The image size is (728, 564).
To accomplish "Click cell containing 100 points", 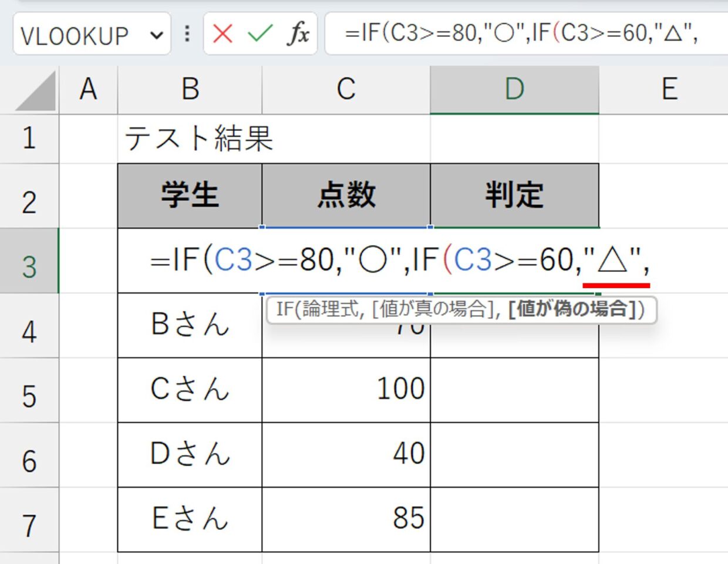I will pos(346,390).
